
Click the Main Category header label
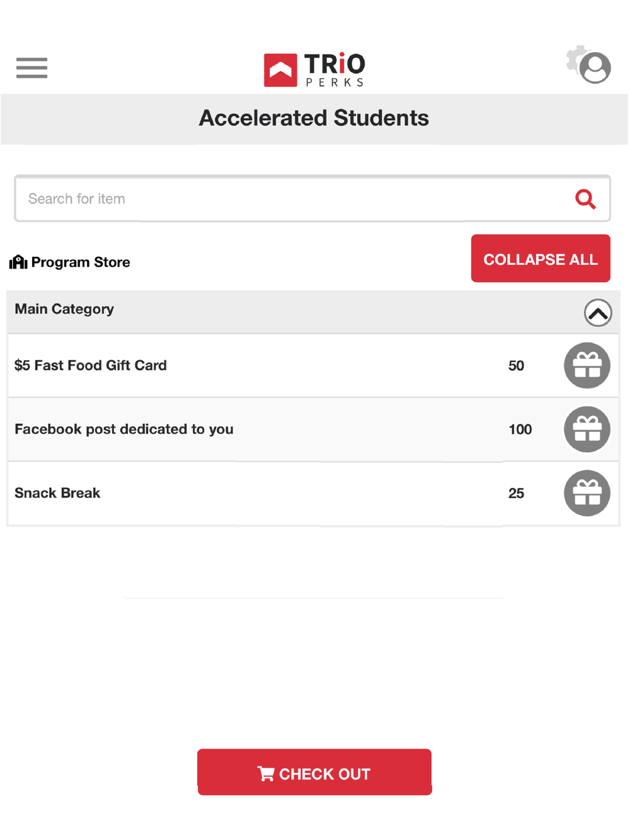(64, 309)
